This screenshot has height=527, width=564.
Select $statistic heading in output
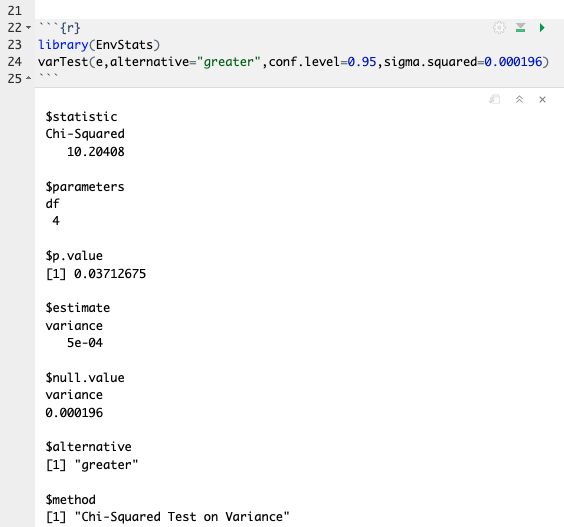(81, 117)
